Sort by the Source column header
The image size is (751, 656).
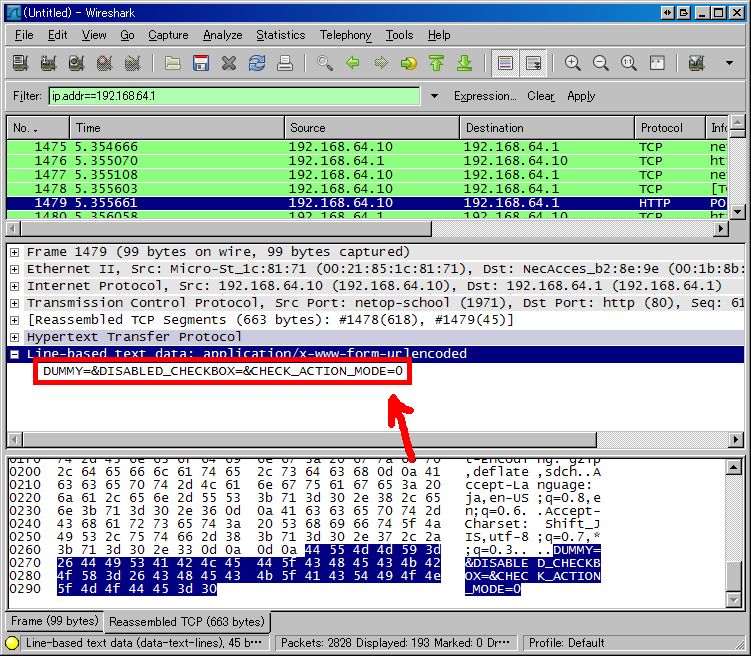[372, 128]
